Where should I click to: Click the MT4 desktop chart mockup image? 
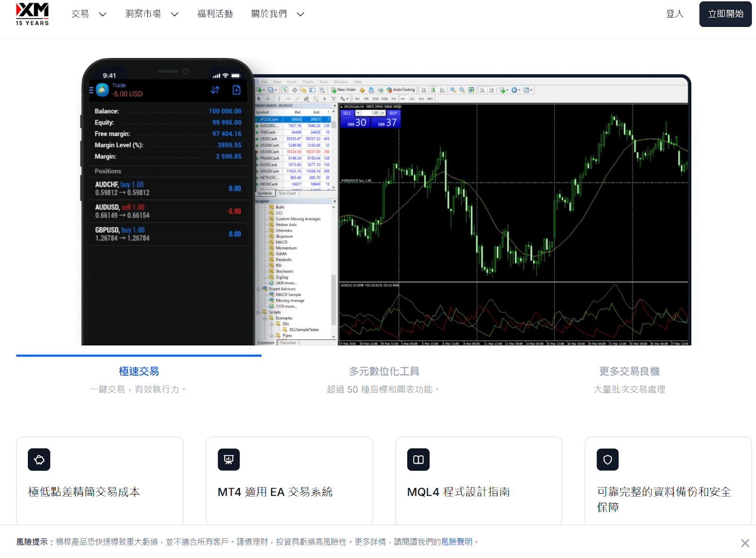[x=472, y=210]
